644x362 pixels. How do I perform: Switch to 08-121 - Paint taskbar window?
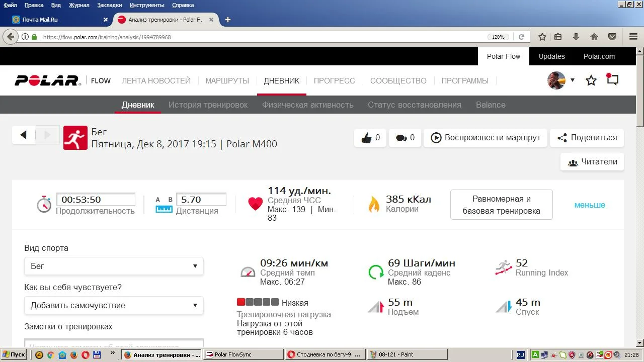click(x=407, y=354)
